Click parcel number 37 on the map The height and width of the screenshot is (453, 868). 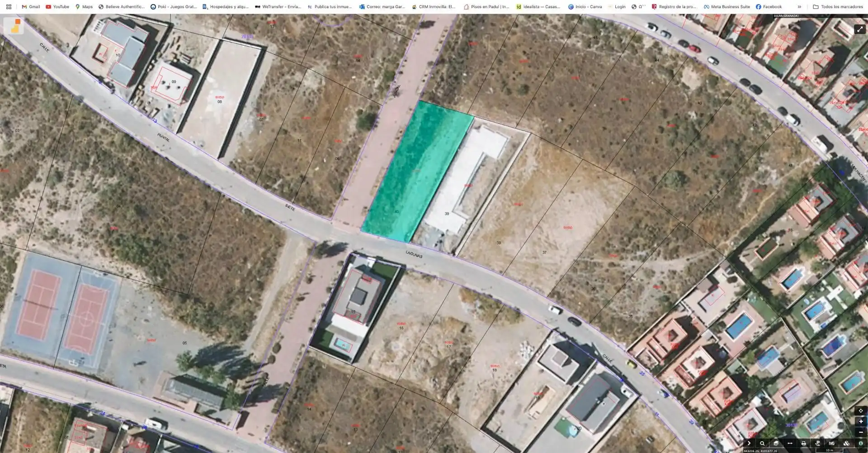coord(544,253)
